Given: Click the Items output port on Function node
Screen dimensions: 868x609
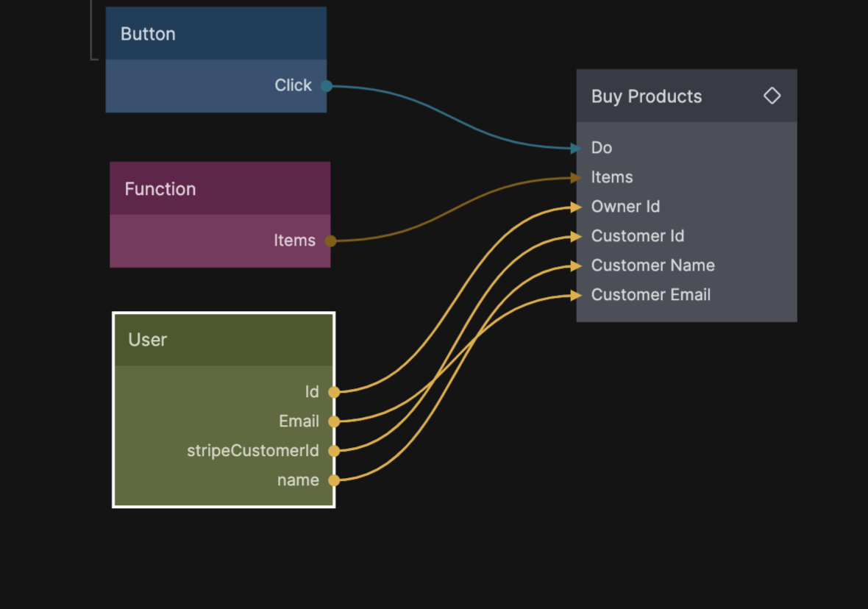Looking at the screenshot, I should 330,241.
